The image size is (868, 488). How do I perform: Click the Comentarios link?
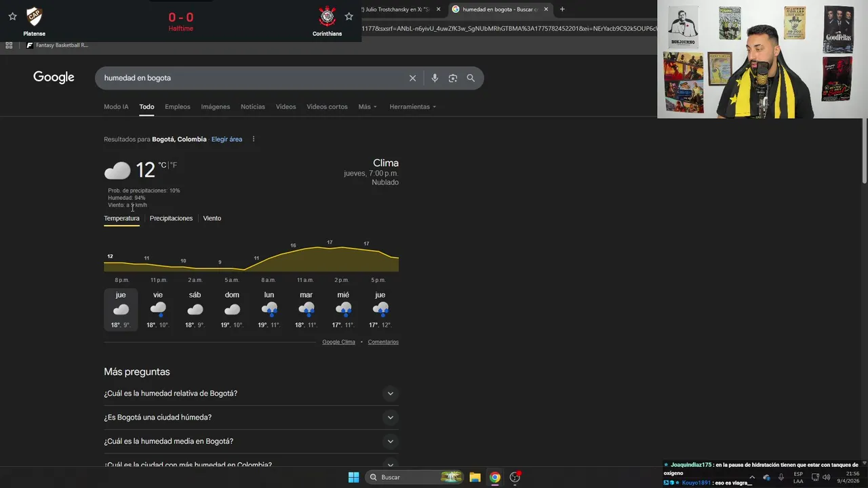tap(383, 342)
